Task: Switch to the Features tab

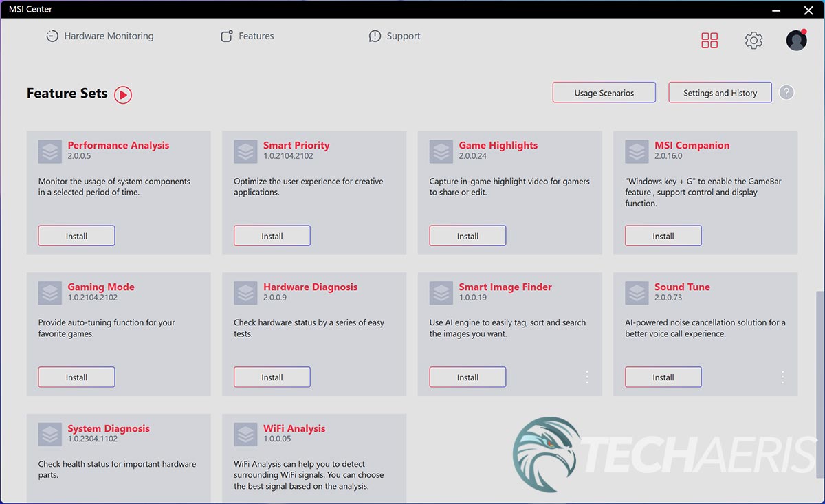Action: 247,36
